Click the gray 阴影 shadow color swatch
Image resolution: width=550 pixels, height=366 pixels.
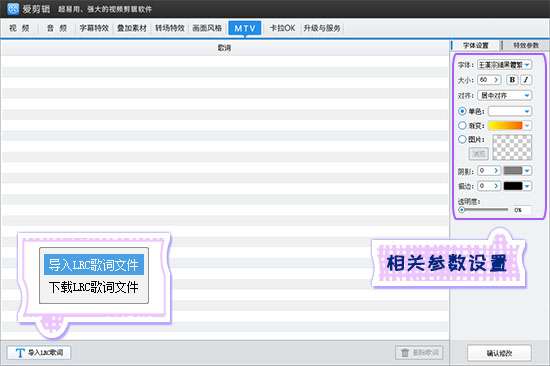click(x=513, y=171)
